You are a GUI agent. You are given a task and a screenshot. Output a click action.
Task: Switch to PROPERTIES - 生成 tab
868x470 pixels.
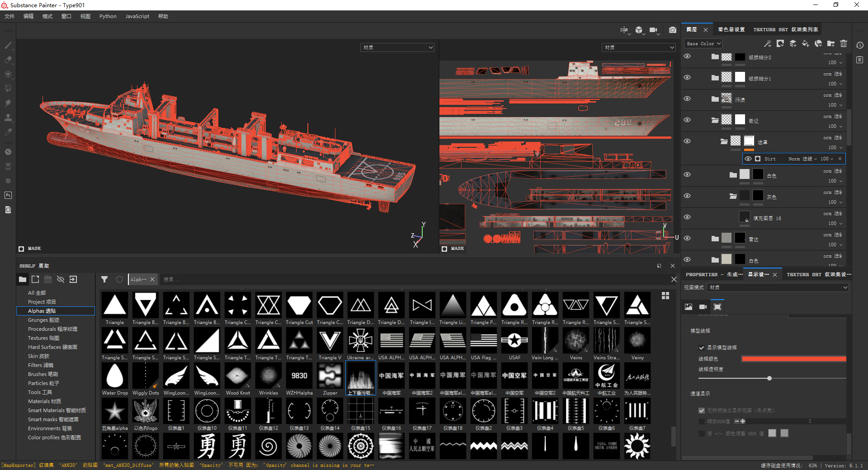(714, 274)
